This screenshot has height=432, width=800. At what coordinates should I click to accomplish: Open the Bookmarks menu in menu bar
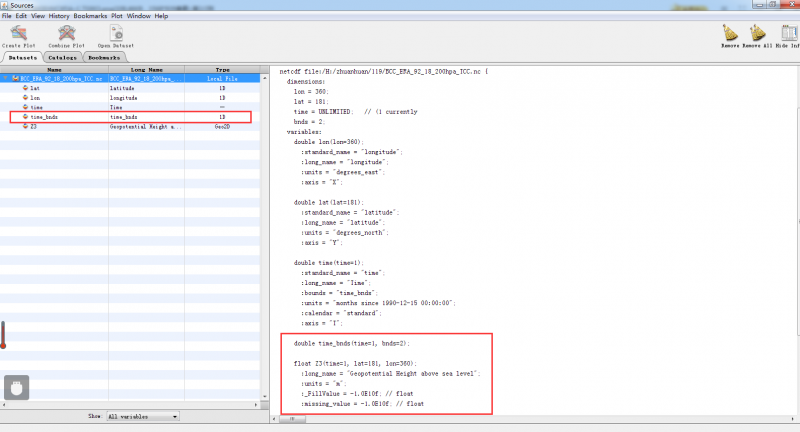(88, 17)
